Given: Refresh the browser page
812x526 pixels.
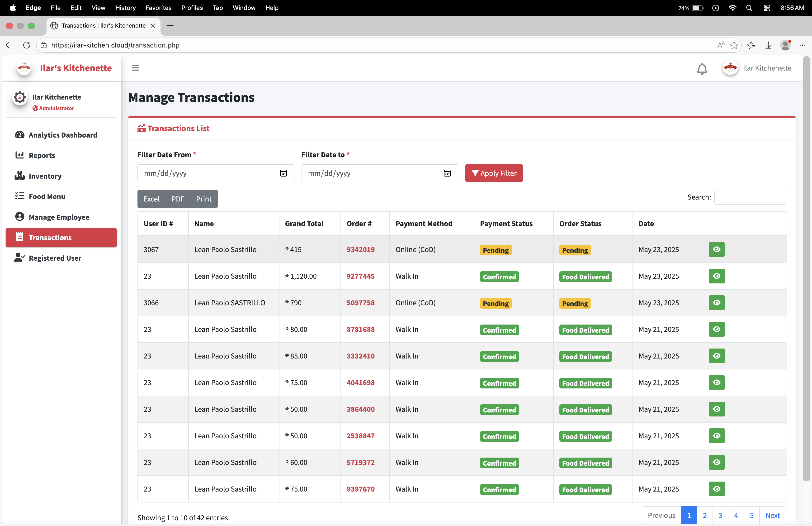Looking at the screenshot, I should [26, 45].
